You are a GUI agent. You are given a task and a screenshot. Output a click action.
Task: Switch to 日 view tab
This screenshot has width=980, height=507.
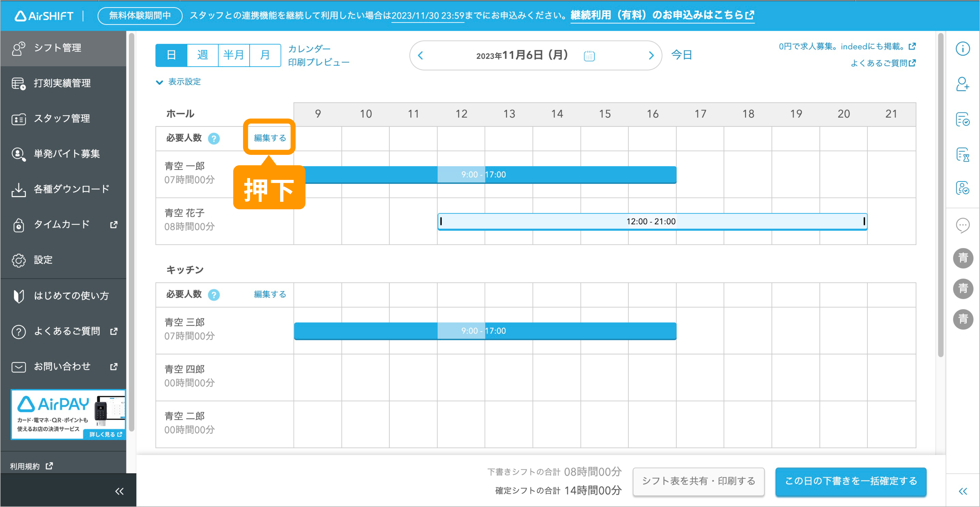[x=171, y=55]
